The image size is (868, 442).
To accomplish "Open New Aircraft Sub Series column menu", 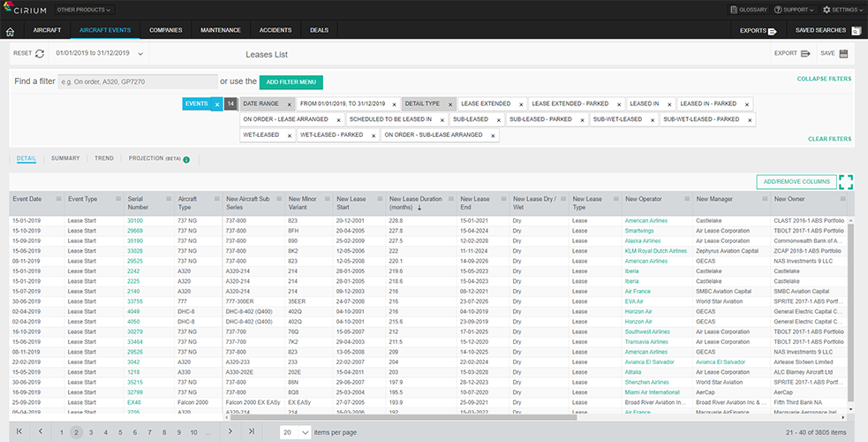I will [278, 200].
